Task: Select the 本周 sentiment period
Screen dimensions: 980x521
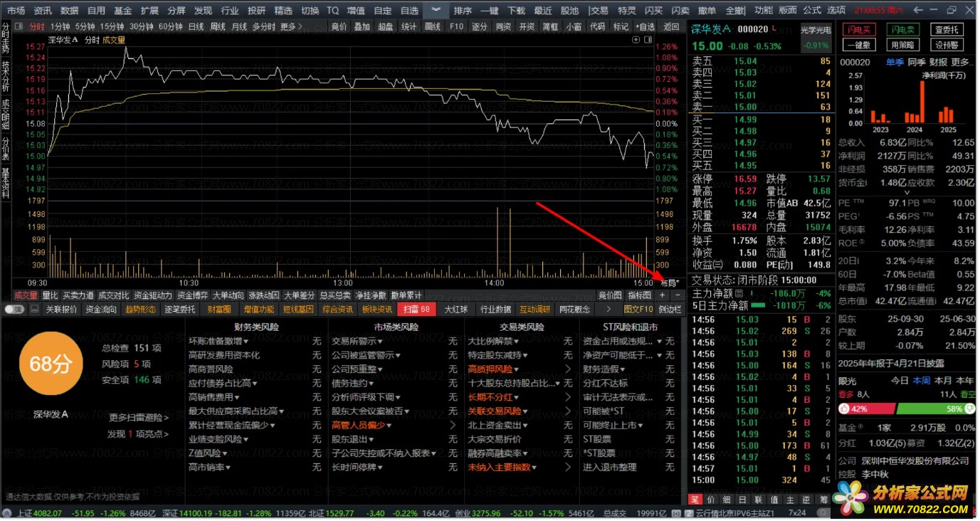Action: [x=922, y=381]
